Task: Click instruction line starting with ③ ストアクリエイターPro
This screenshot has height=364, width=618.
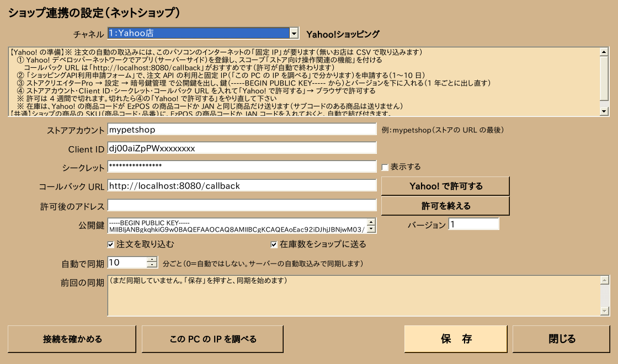Action: (x=254, y=83)
